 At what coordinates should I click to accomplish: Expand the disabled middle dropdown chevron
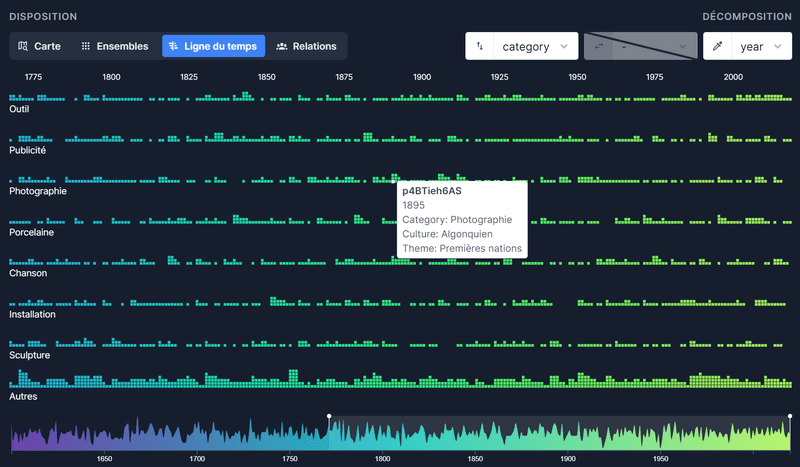coord(684,46)
